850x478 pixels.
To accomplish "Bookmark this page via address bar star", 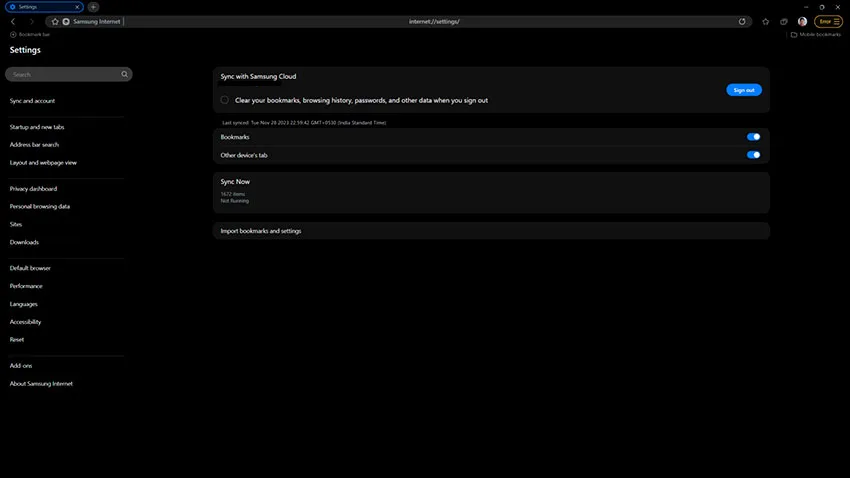I will [x=55, y=22].
